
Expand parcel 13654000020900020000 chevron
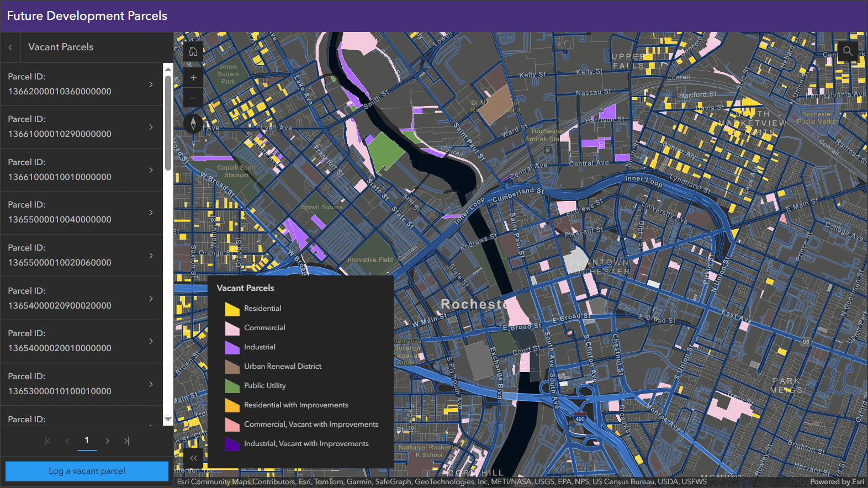[151, 299]
